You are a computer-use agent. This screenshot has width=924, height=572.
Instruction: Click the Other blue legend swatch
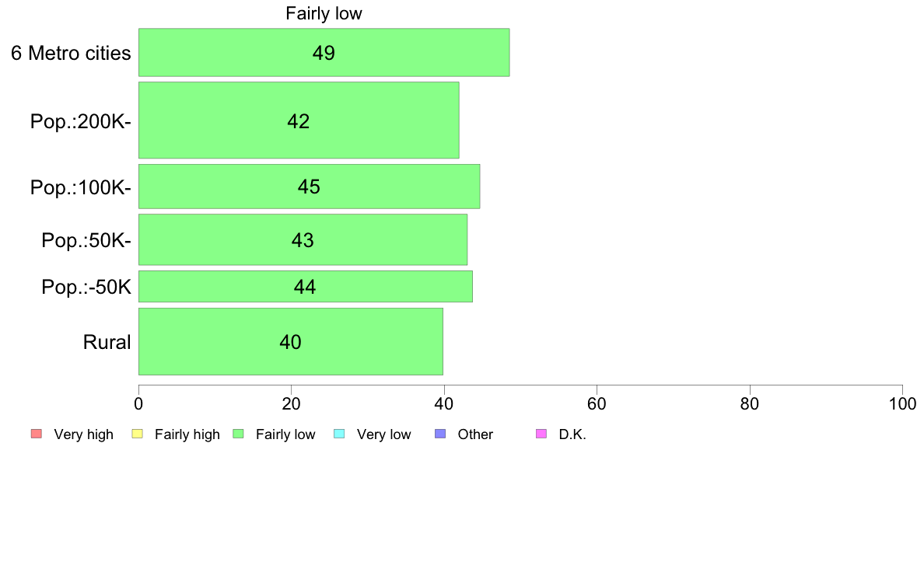pyautogui.click(x=440, y=434)
